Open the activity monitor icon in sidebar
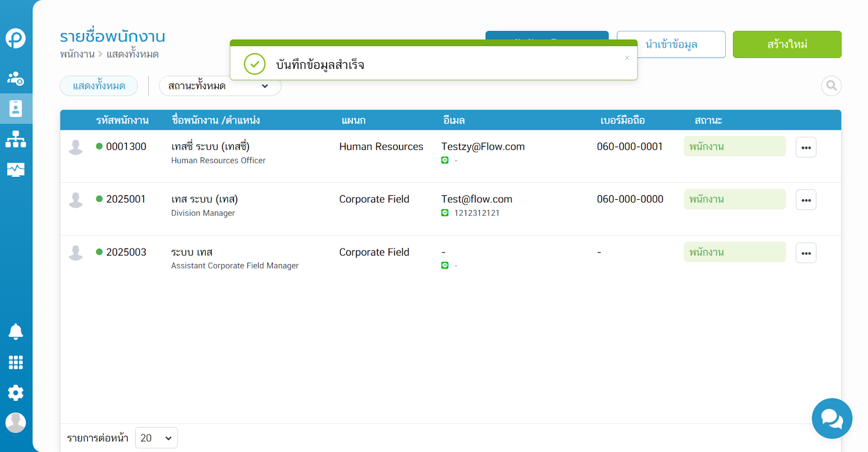Screen dimensions: 868x452 [x=16, y=170]
